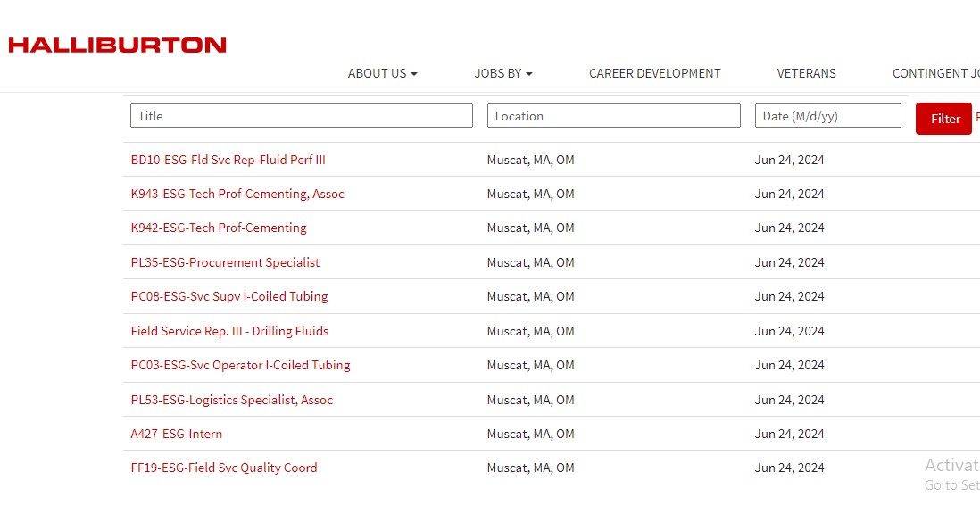Select location Muscat in BD10-ESG row
The height and width of the screenshot is (505, 980).
(x=531, y=160)
